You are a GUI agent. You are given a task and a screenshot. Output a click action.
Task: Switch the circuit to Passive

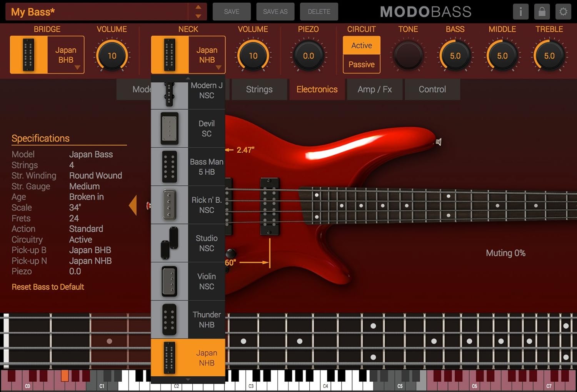[x=361, y=64]
